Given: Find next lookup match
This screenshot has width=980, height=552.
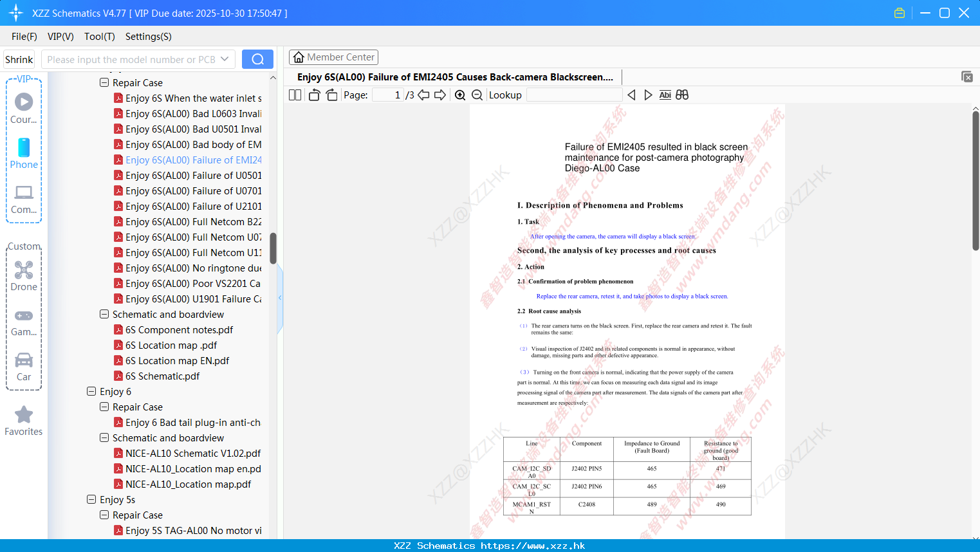Looking at the screenshot, I should 648,95.
